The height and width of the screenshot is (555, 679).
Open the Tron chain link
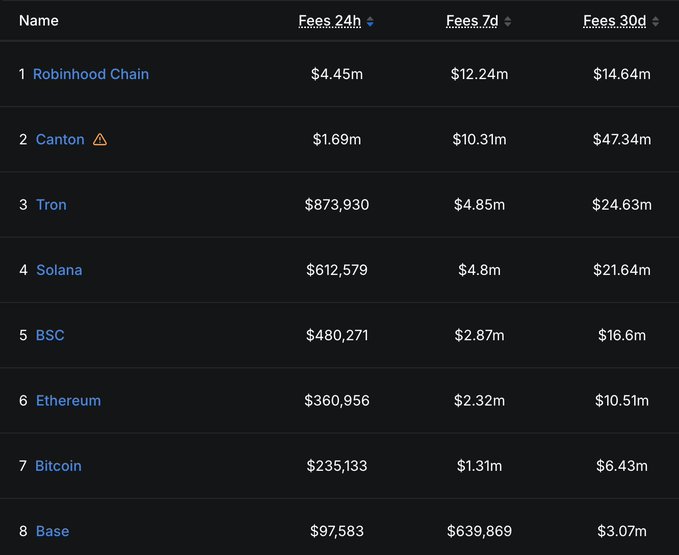point(51,204)
